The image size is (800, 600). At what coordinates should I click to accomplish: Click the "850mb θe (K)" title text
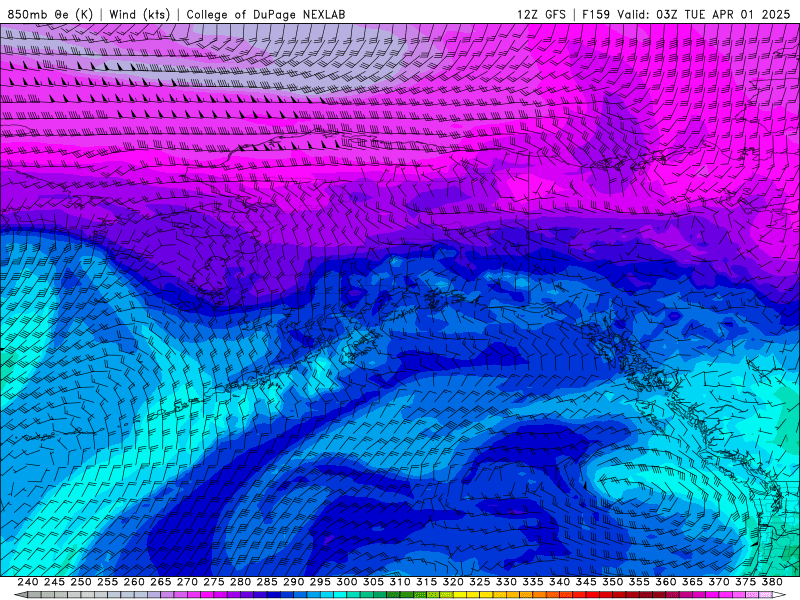(51, 14)
